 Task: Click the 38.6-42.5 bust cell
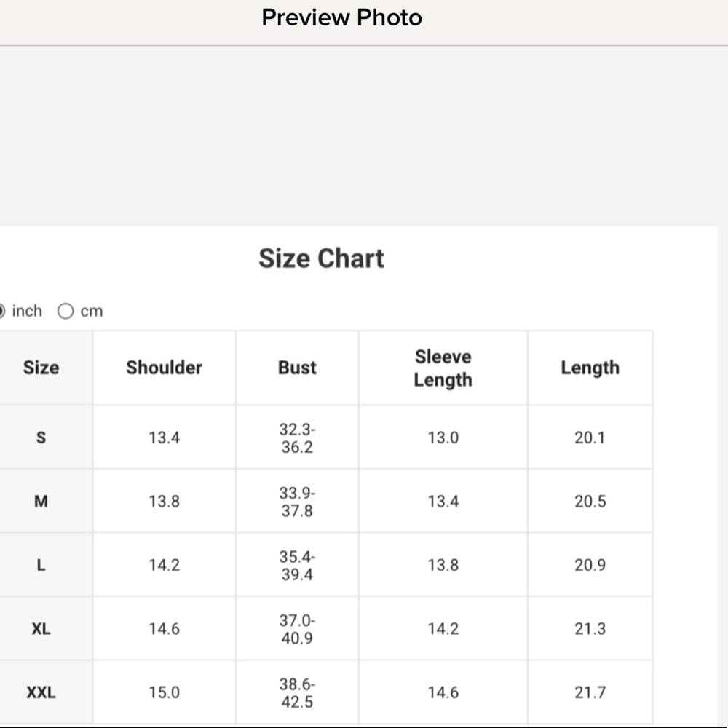[297, 693]
